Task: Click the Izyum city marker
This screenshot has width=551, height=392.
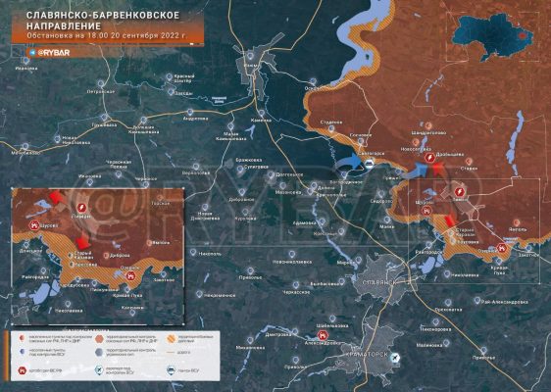Action: (250, 56)
